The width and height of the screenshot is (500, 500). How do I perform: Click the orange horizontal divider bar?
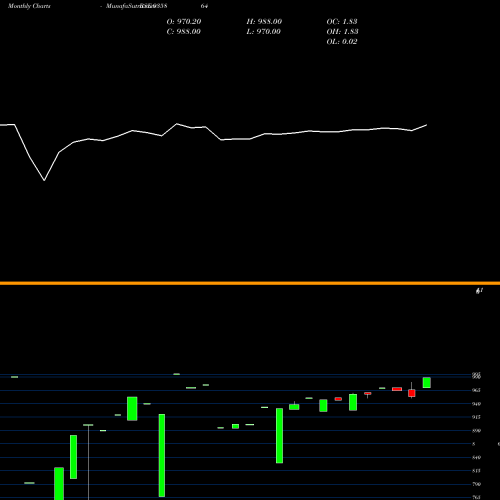[250, 283]
